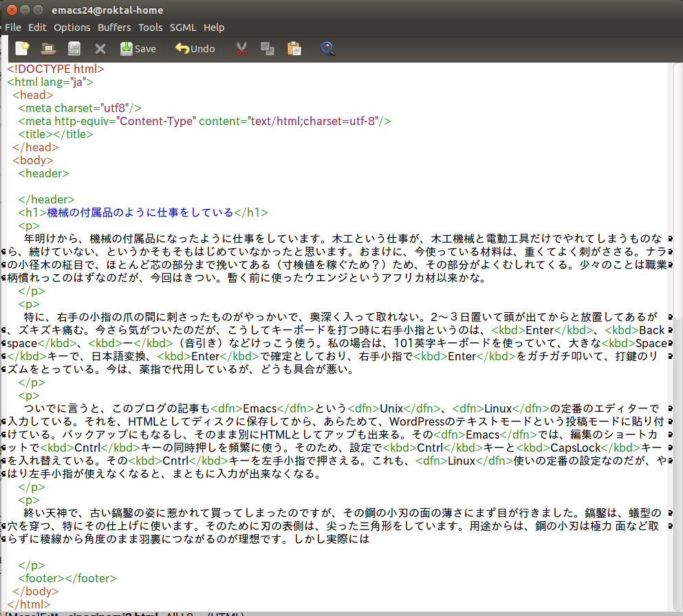Click the 'emacs24@roktal-home' window title
This screenshot has width=683, height=616.
coord(107,10)
